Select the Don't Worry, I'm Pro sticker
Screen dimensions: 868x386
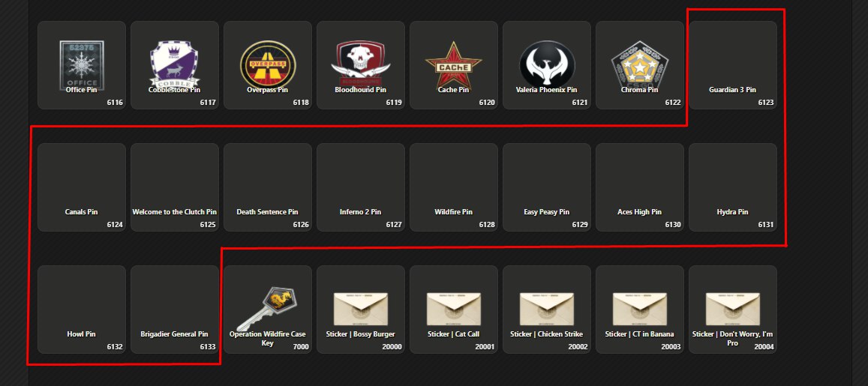[x=732, y=309]
